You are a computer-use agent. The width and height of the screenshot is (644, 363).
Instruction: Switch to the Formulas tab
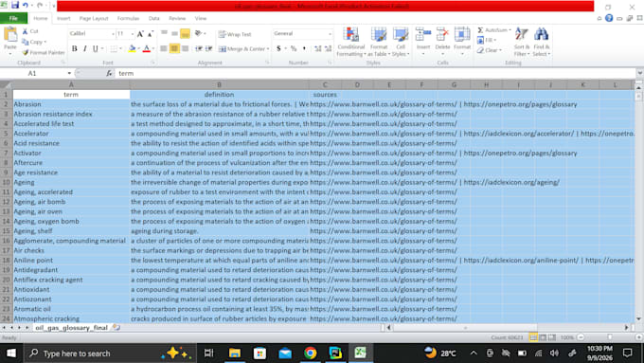coord(128,19)
